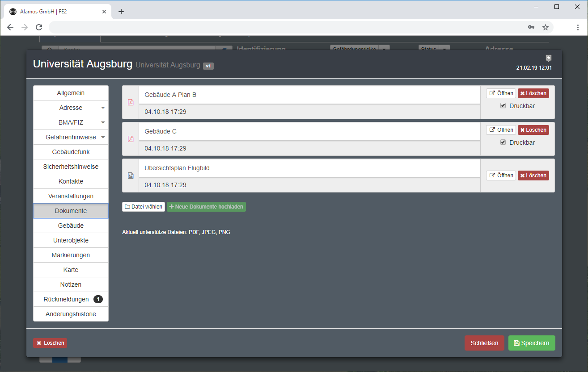This screenshot has height=372, width=588.
Task: Toggle Druckbar for Gebäude C
Action: pos(503,142)
